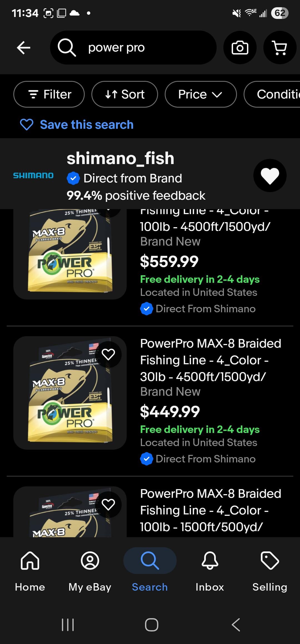Watchlist the 100lb 1500ft PowerPro listing
The height and width of the screenshot is (644, 300).
point(108,504)
